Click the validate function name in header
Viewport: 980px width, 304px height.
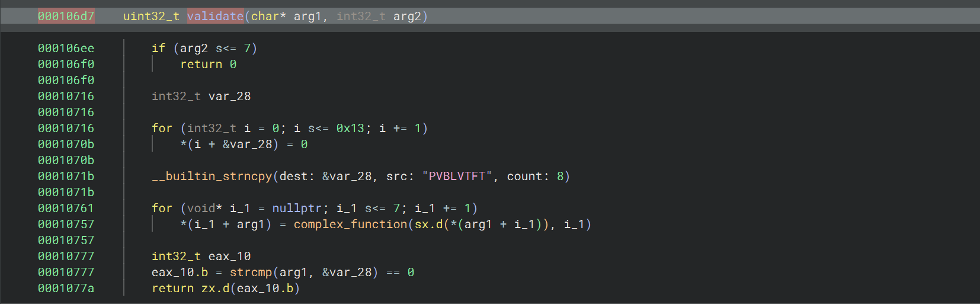pos(215,16)
